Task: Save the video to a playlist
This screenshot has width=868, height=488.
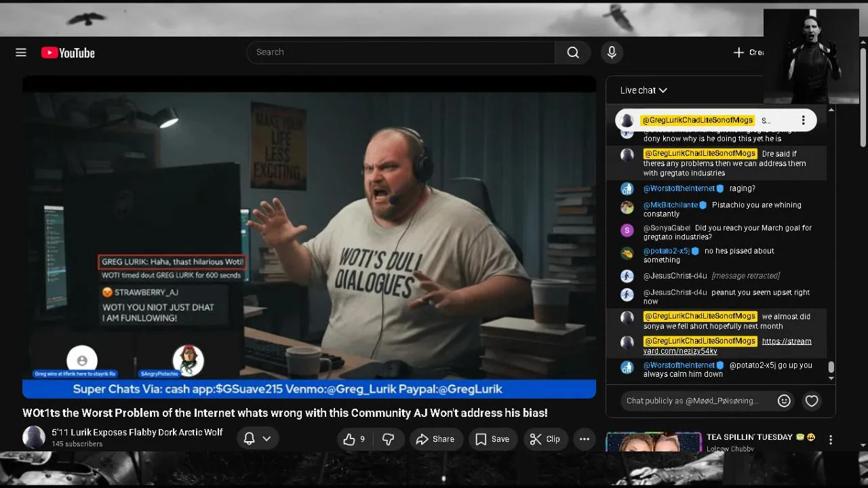Action: tap(492, 439)
